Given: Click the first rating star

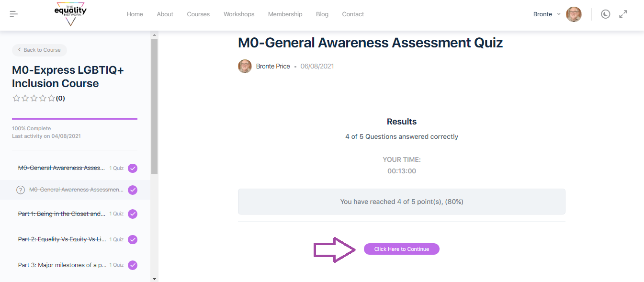Looking at the screenshot, I should (16, 98).
